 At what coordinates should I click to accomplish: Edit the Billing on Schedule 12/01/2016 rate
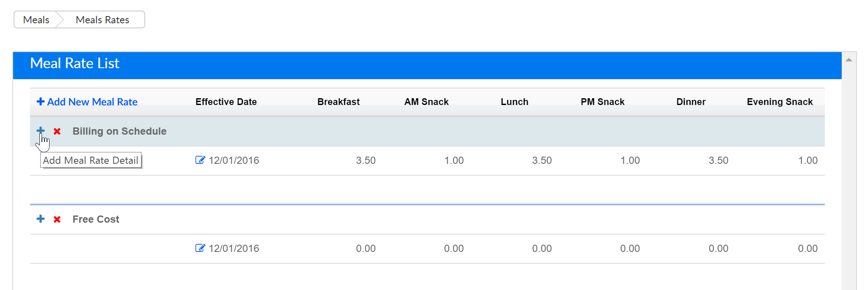pos(200,160)
